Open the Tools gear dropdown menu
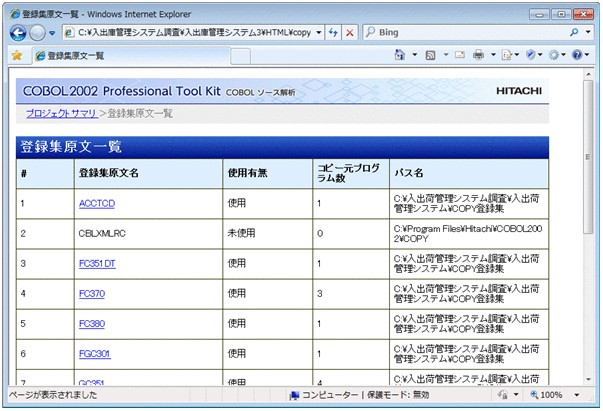 556,55
